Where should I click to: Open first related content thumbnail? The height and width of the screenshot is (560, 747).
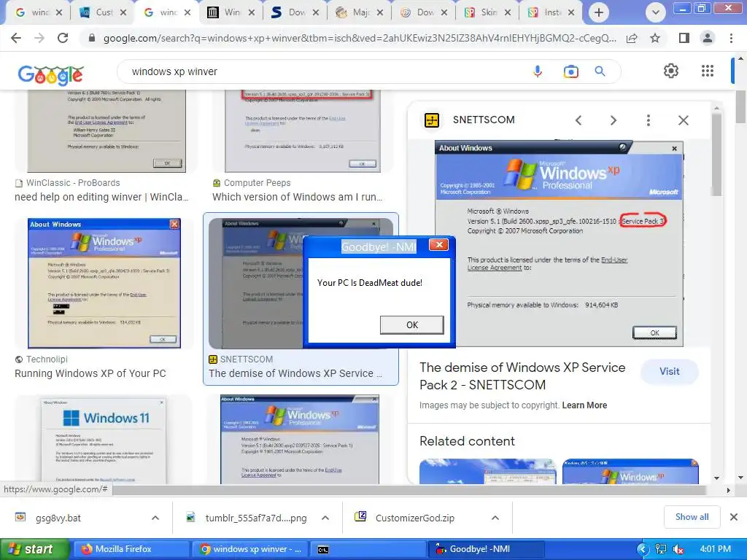click(488, 472)
